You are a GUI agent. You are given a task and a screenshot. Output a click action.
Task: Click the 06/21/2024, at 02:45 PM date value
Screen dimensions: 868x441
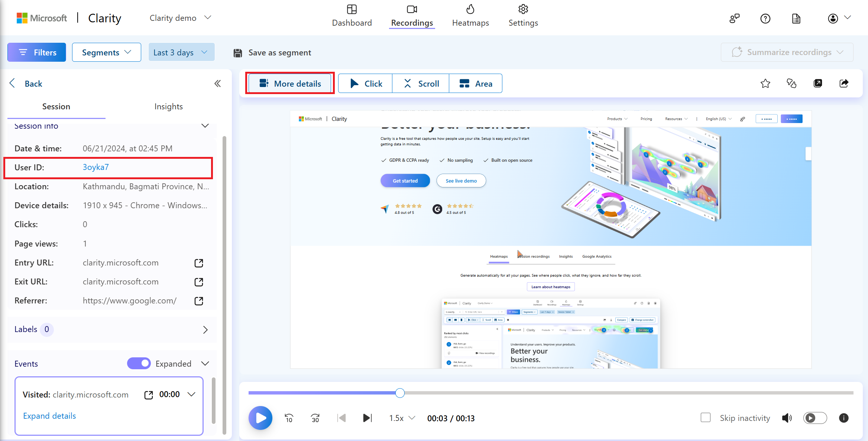click(127, 148)
